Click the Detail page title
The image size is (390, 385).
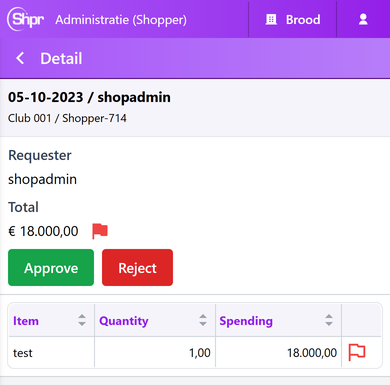[61, 59]
